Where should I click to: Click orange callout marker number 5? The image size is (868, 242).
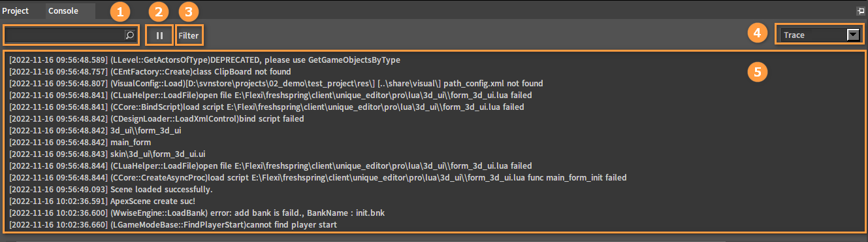pyautogui.click(x=756, y=72)
